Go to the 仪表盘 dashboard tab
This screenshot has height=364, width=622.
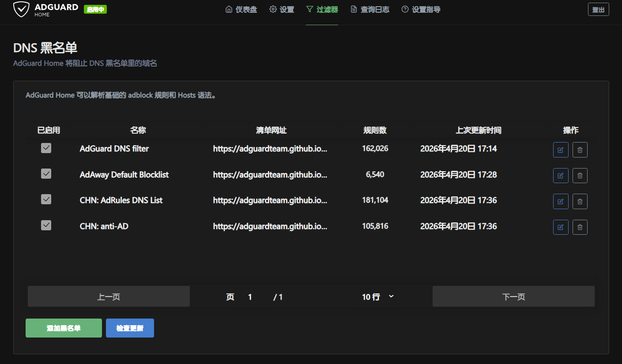pos(241,9)
